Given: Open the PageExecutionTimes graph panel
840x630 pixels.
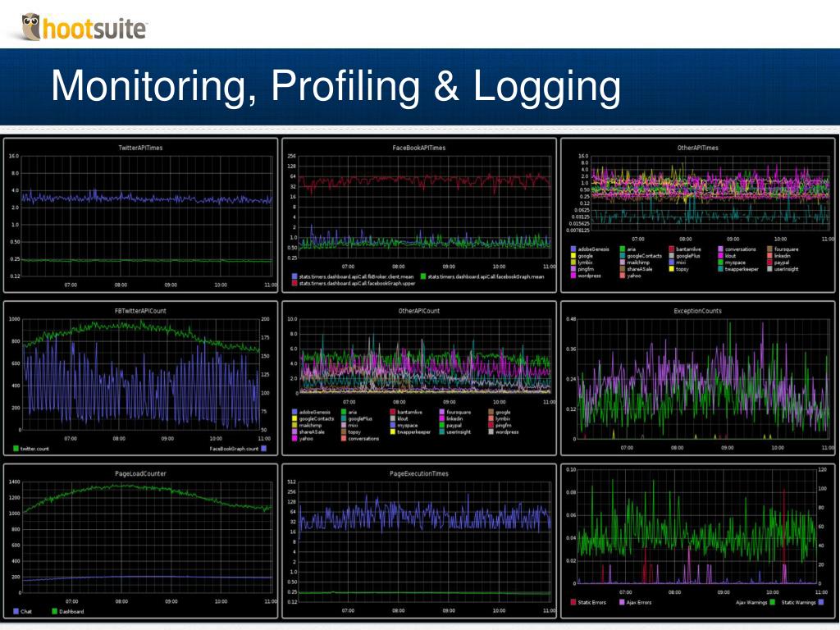Looking at the screenshot, I should pos(419,541).
